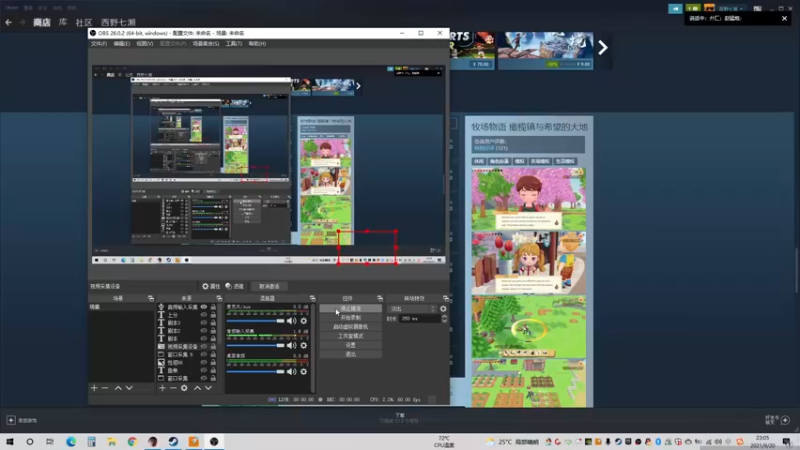This screenshot has height=450, width=800.
Task: Open Microsoft Edge from the taskbar
Action: point(71,441)
